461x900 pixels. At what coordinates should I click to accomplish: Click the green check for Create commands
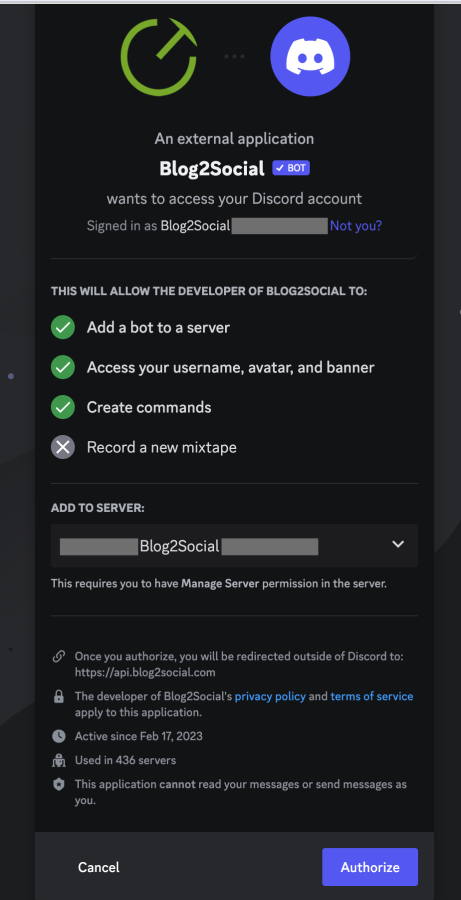tap(63, 408)
